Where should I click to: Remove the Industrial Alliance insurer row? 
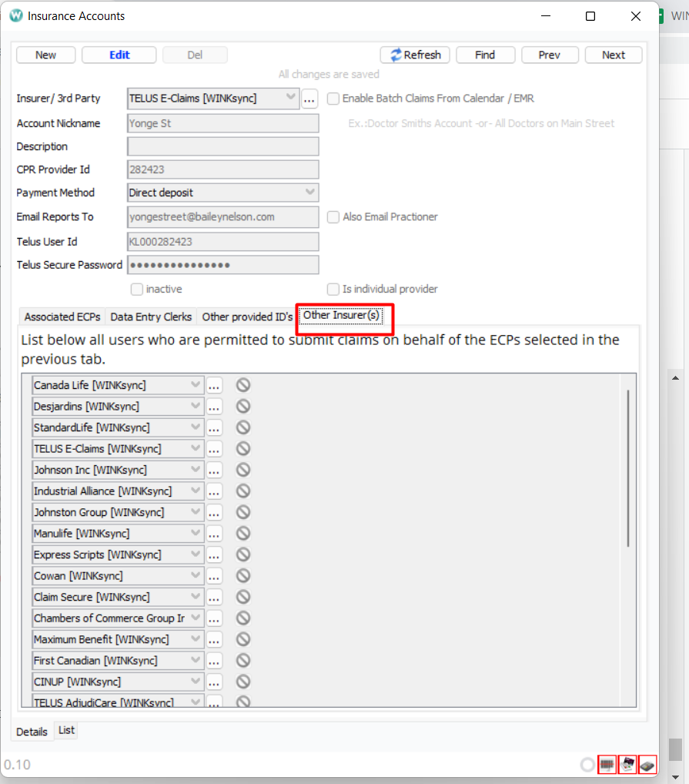pyautogui.click(x=243, y=491)
